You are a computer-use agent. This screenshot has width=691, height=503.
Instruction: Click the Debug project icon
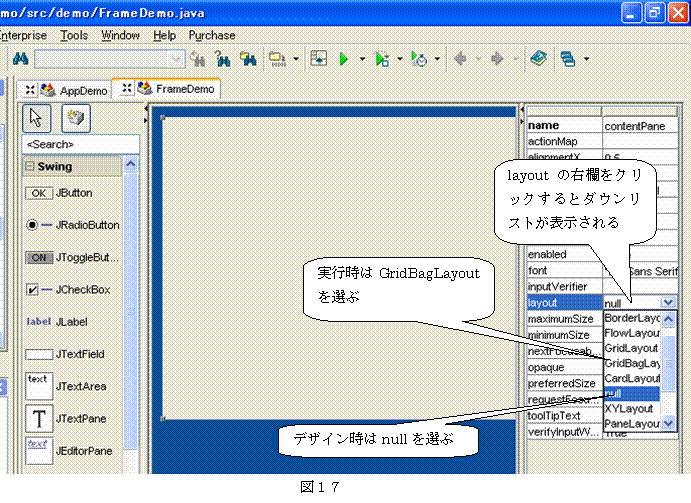381,59
